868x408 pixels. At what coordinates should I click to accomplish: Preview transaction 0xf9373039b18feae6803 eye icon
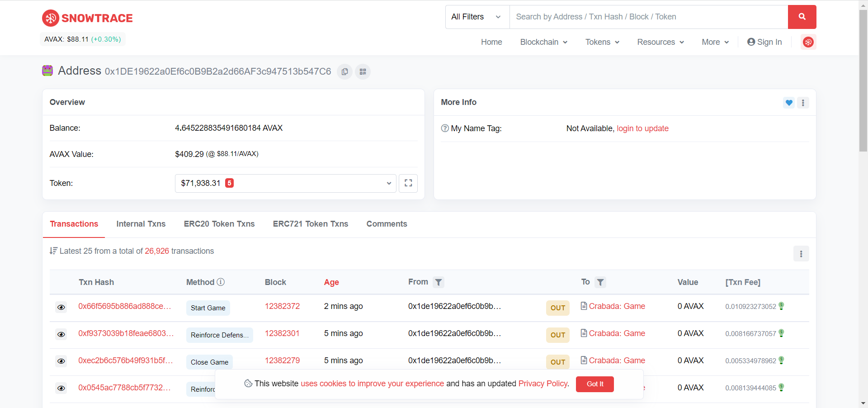coord(61,335)
